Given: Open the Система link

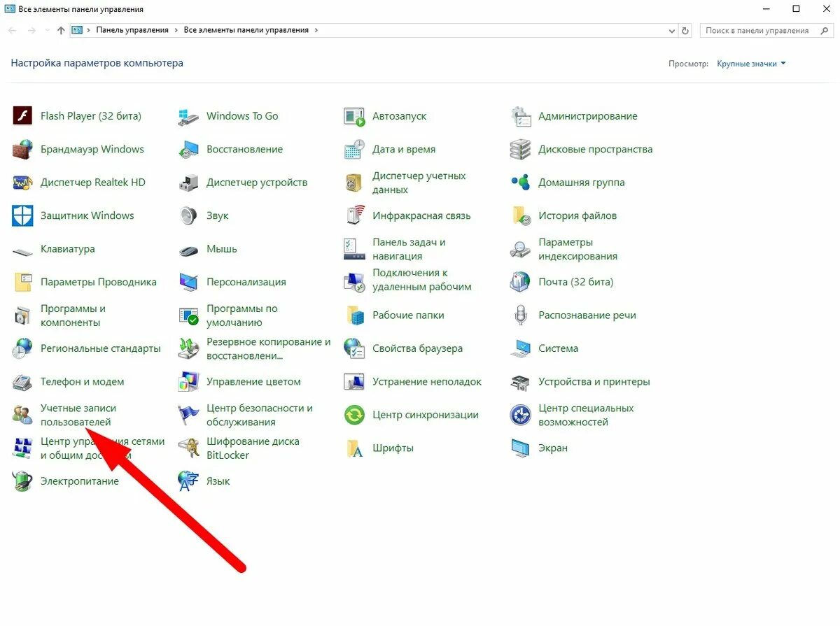Looking at the screenshot, I should (x=558, y=348).
